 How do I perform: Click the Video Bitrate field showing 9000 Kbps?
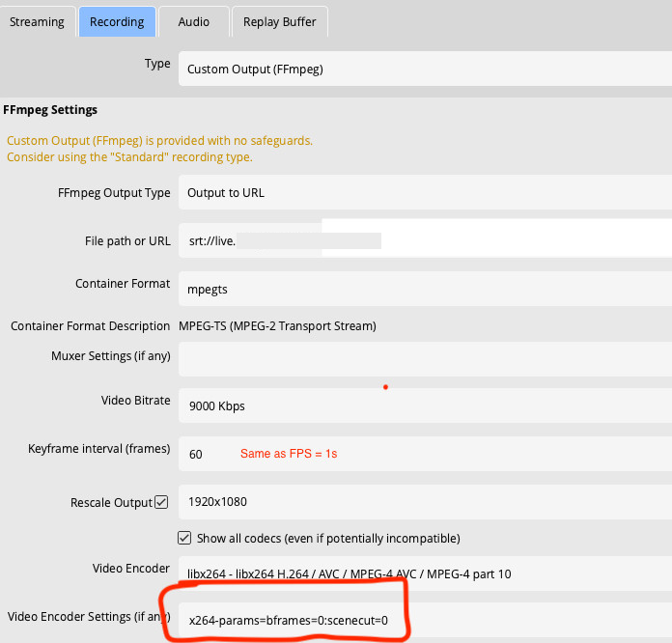point(425,405)
